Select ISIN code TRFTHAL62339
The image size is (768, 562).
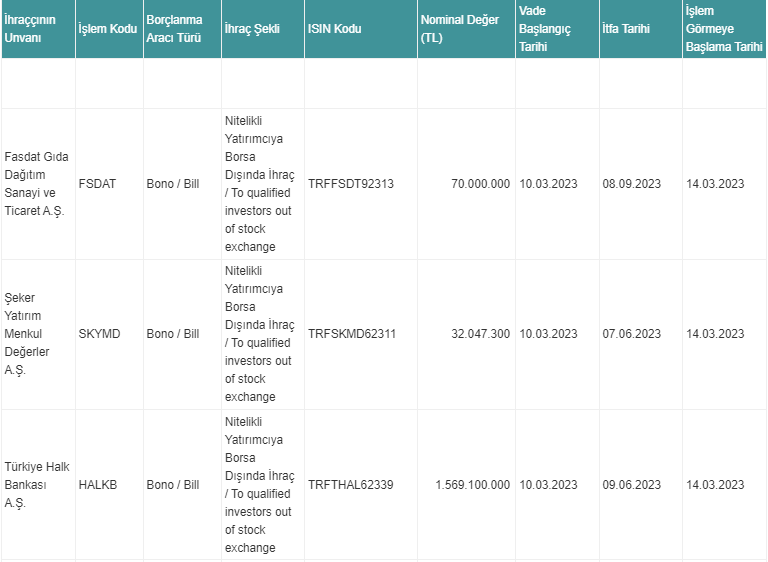[x=351, y=485]
